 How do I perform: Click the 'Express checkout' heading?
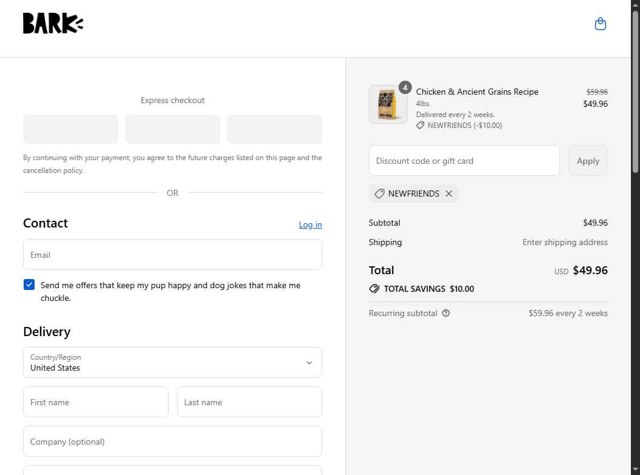click(x=173, y=100)
